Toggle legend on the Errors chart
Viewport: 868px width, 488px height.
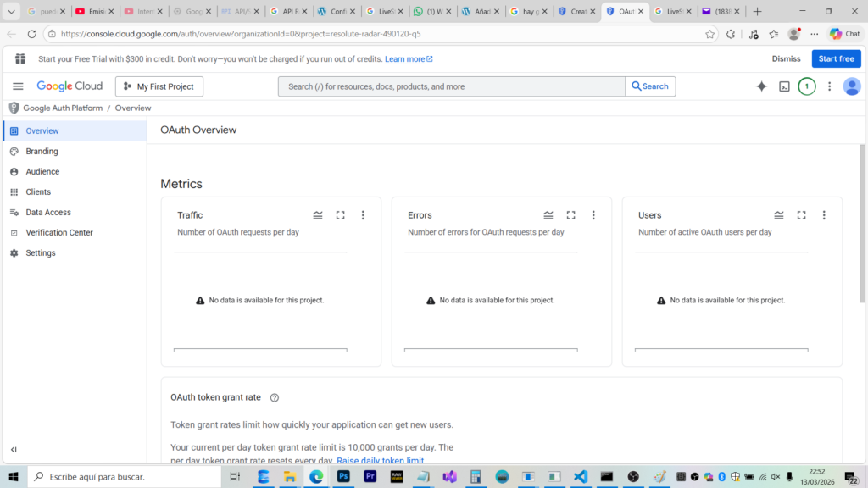548,215
